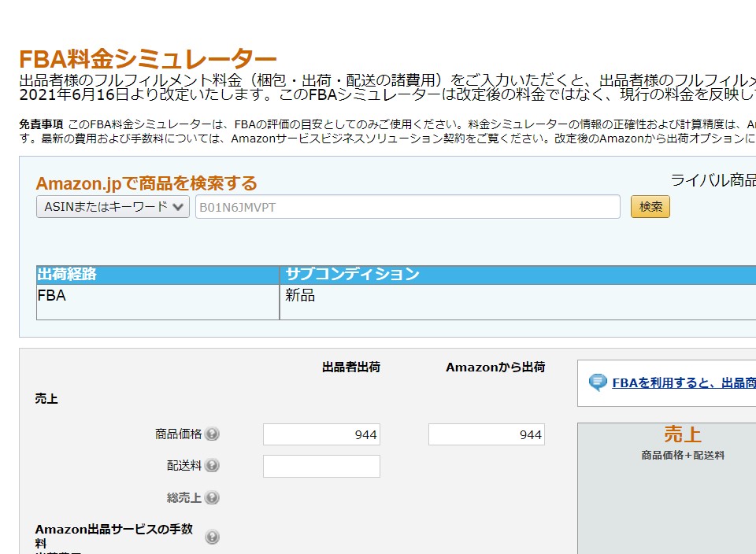Click the 出荷経路 column header
Viewport: 756px width, 554px height.
[x=158, y=275]
